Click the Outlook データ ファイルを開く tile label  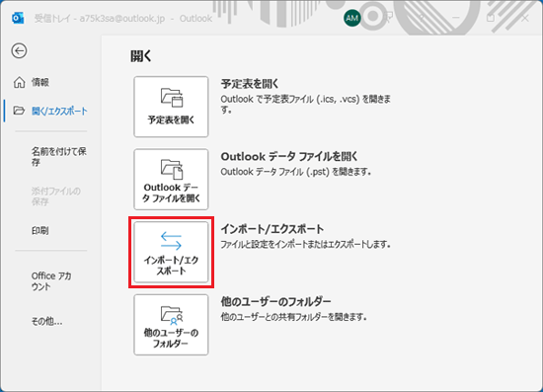click(171, 193)
